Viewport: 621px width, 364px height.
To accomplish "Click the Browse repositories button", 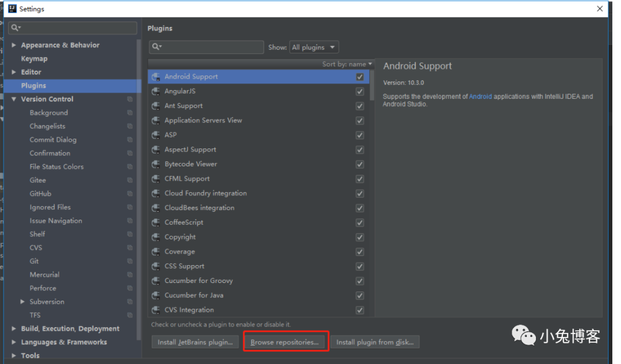I will pyautogui.click(x=285, y=342).
